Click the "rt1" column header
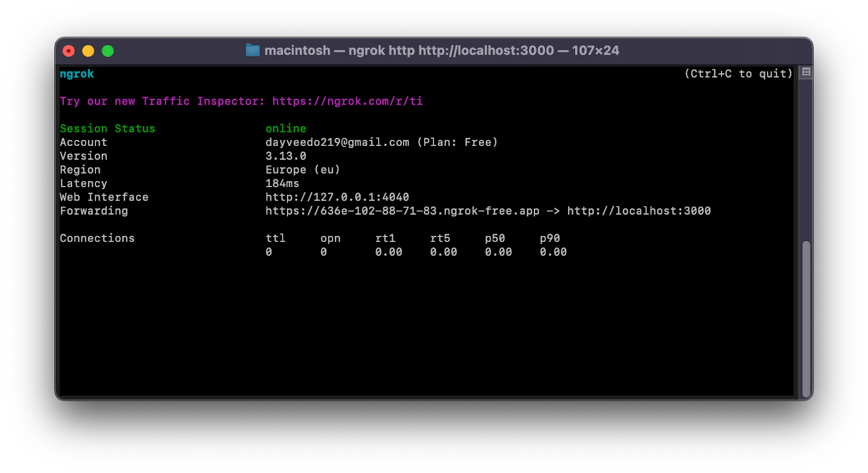 pyautogui.click(x=385, y=238)
